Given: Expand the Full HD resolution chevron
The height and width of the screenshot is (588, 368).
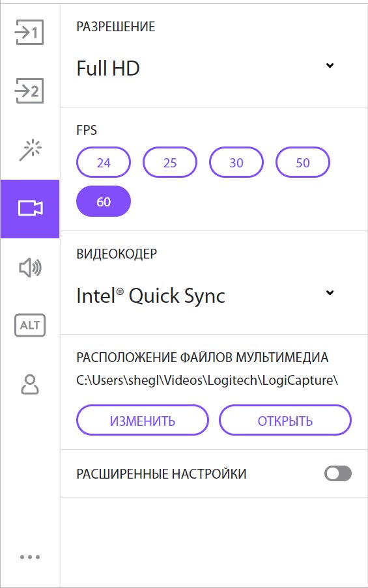Looking at the screenshot, I should pos(330,66).
